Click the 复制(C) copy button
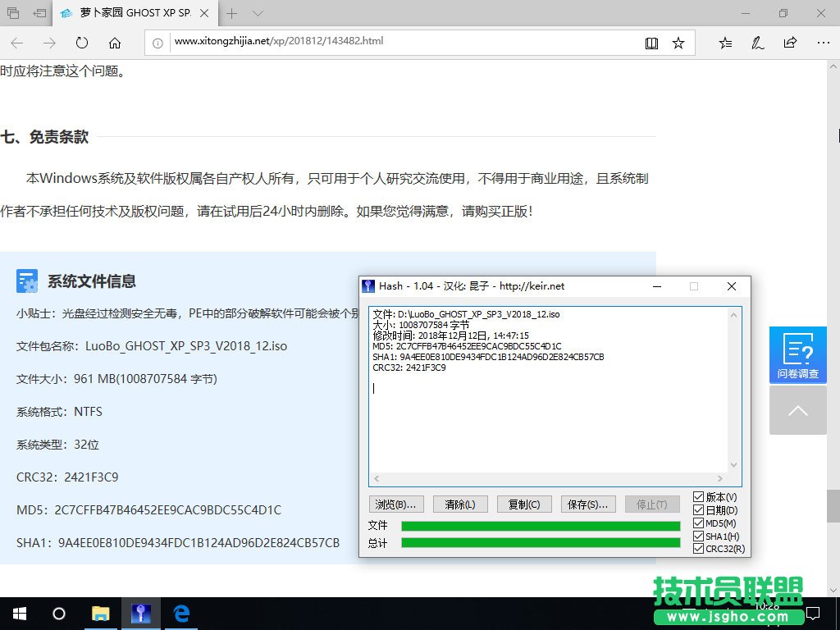Viewport: 840px width, 630px height. click(x=523, y=504)
